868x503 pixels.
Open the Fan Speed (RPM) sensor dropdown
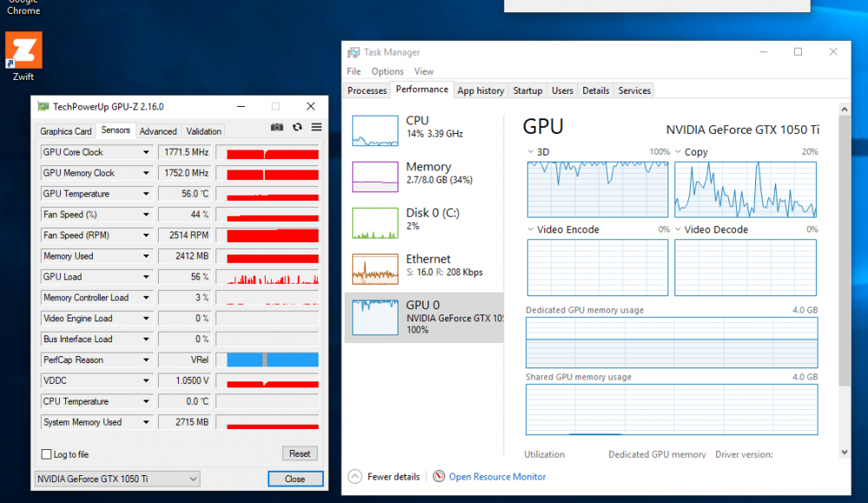pos(146,235)
